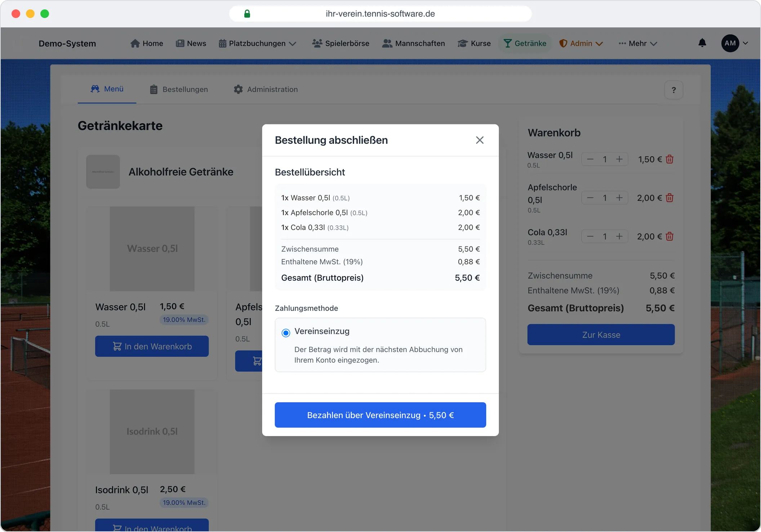761x532 pixels.
Task: Open the notifications bell icon
Action: pos(702,43)
